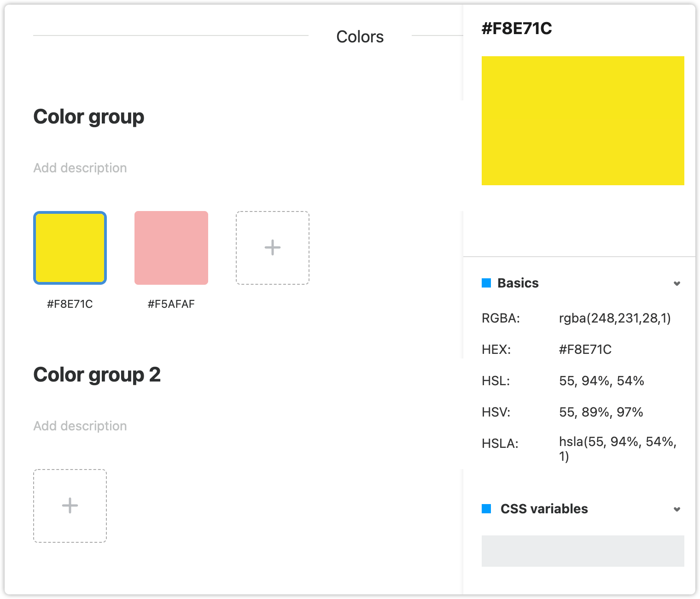Edit the Color group 2 title

tap(97, 375)
